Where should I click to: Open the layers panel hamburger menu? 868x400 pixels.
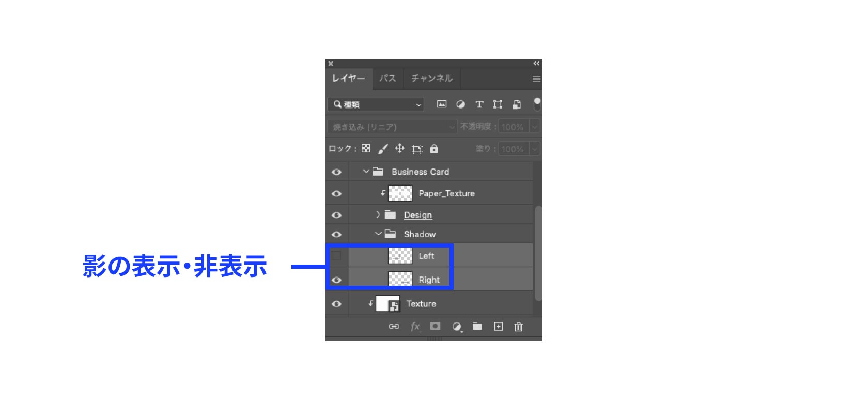click(537, 79)
